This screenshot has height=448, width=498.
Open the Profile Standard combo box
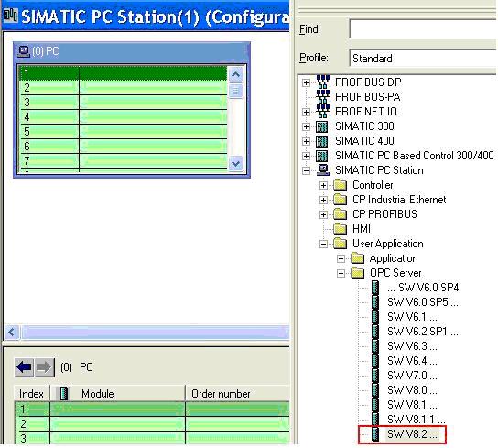click(423, 59)
